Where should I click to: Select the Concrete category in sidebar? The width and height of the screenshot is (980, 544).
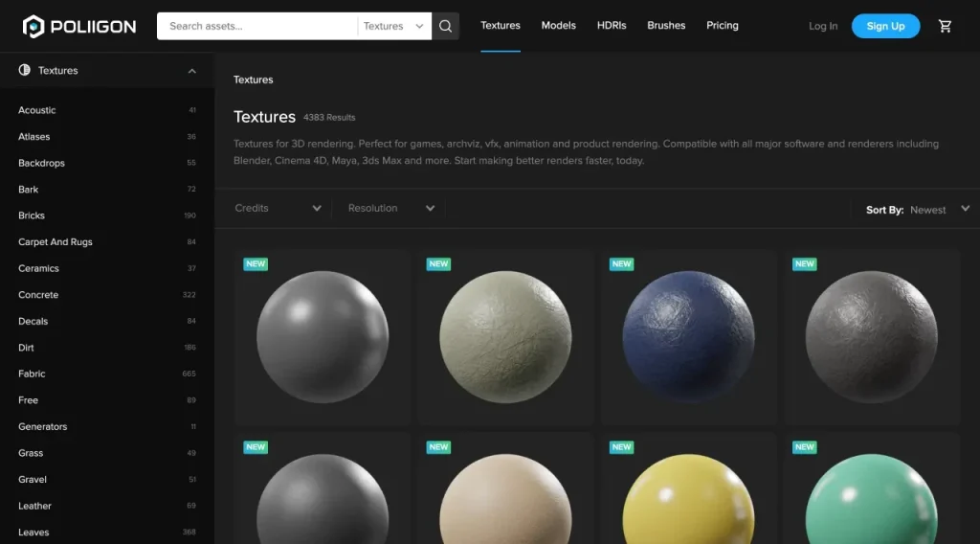[38, 295]
